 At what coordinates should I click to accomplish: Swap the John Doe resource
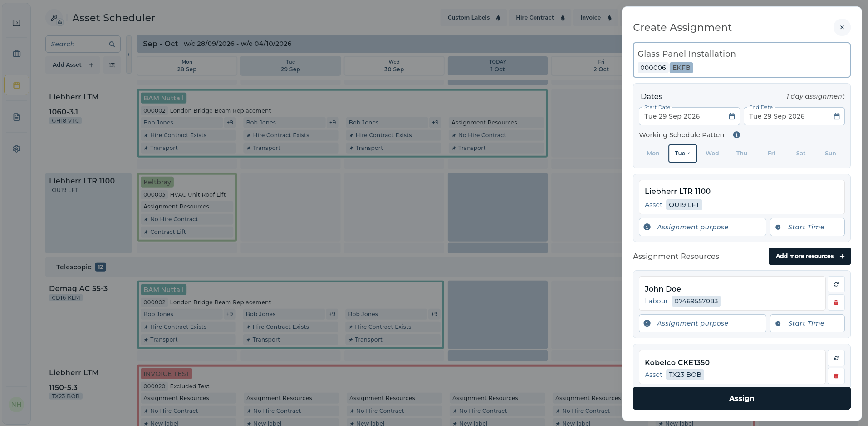click(x=836, y=284)
